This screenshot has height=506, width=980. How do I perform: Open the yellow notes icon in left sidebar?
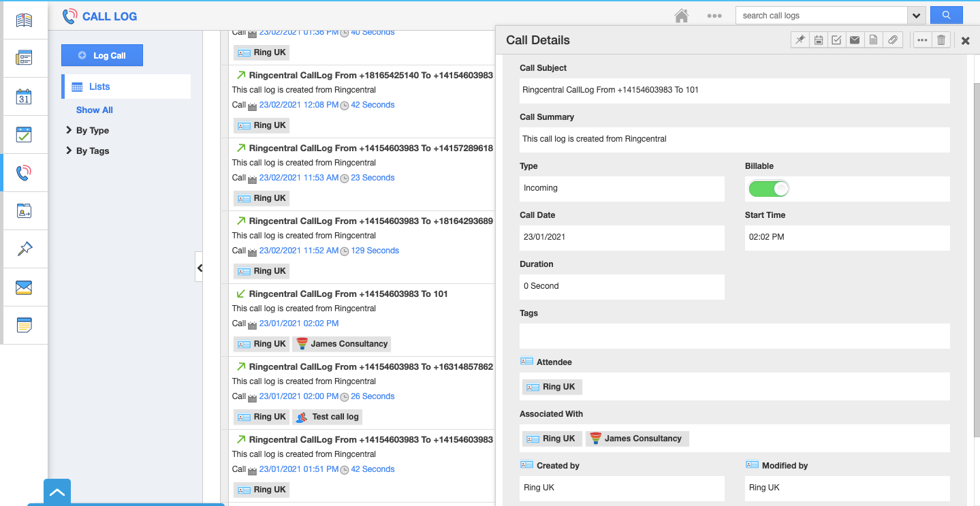click(x=24, y=325)
